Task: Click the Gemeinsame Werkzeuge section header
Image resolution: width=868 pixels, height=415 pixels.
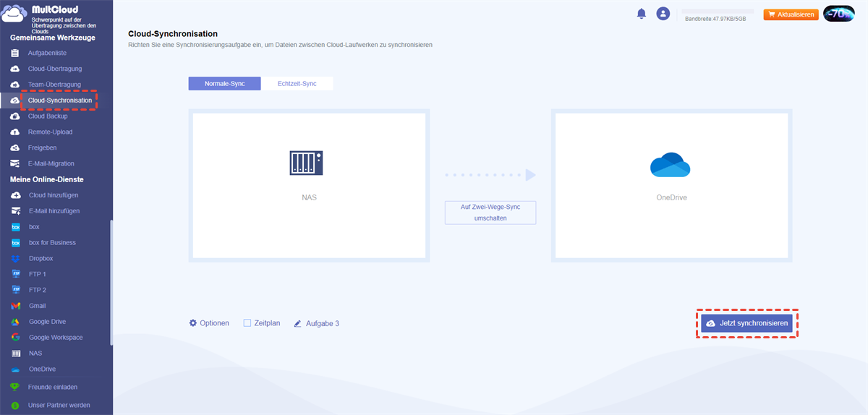Action: click(x=53, y=38)
